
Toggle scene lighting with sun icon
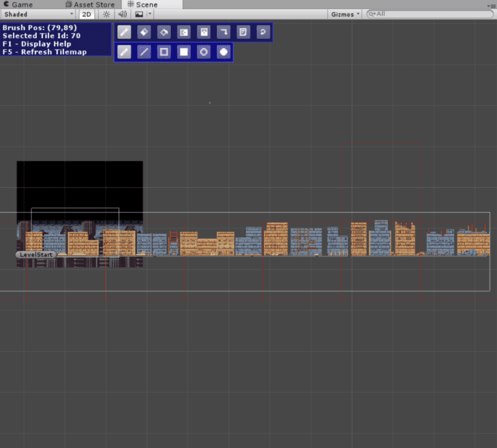106,14
